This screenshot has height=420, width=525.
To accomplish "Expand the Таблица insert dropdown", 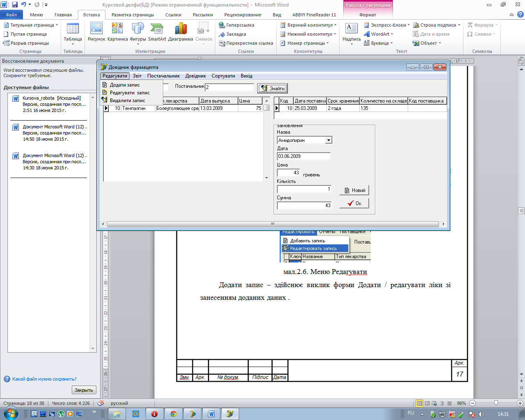I will pyautogui.click(x=73, y=33).
